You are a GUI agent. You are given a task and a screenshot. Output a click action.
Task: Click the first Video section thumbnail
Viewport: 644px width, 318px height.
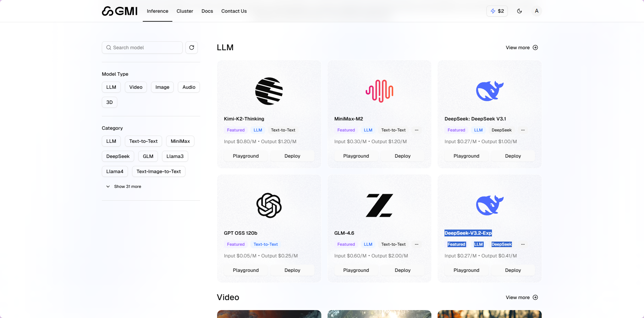(269, 314)
